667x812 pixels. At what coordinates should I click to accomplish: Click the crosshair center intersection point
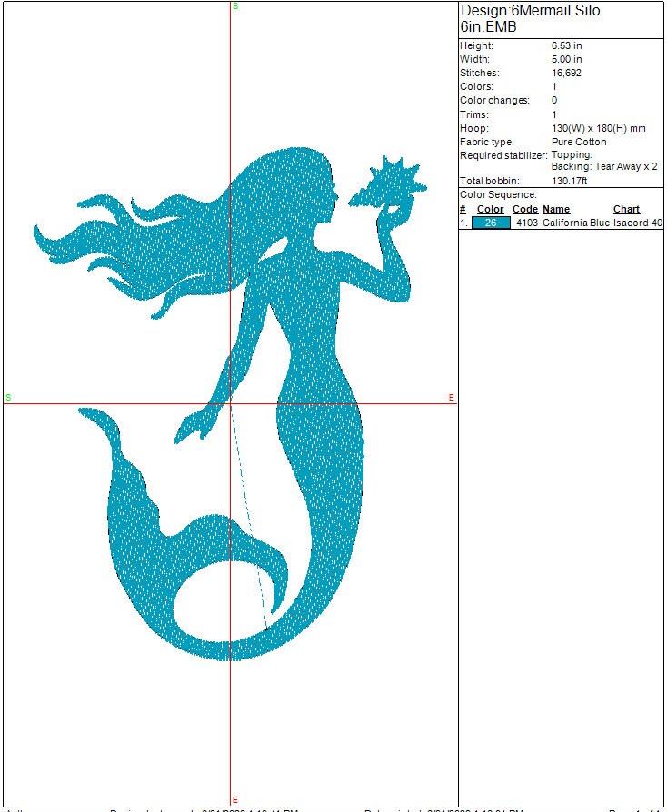tap(231, 403)
